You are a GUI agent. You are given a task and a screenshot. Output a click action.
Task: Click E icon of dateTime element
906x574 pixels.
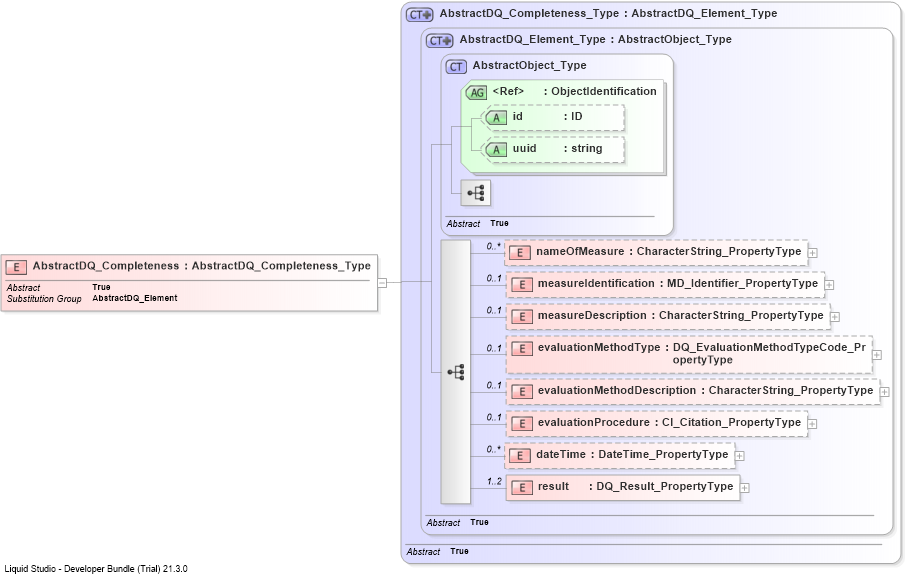pyautogui.click(x=520, y=456)
